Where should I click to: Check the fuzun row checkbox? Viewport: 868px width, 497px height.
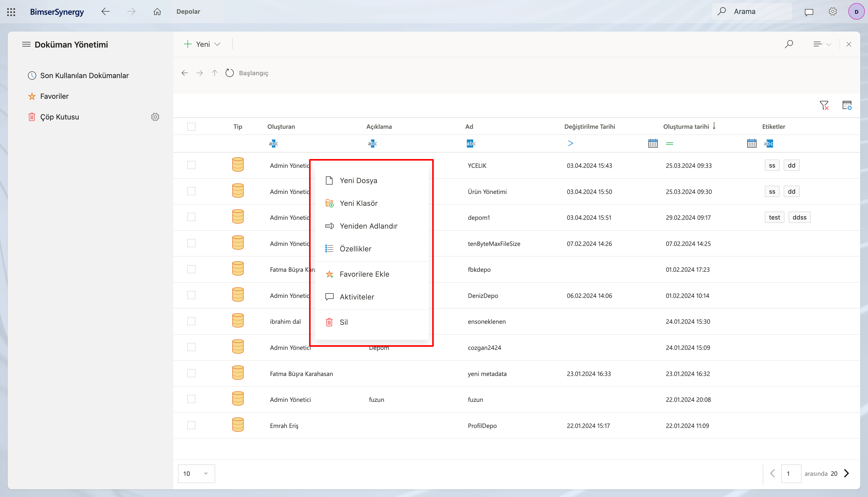pos(191,399)
